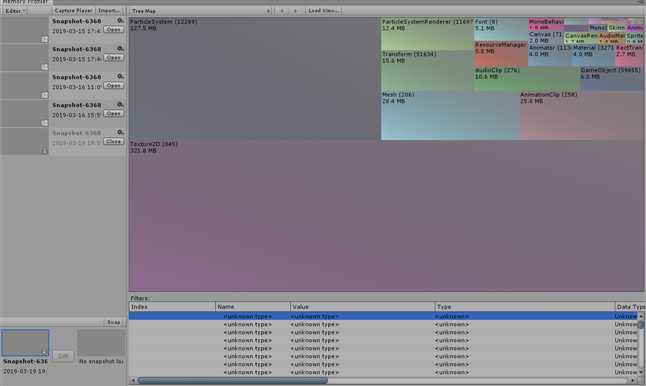Sort table by Type column header
The height and width of the screenshot is (386, 646).
point(525,307)
